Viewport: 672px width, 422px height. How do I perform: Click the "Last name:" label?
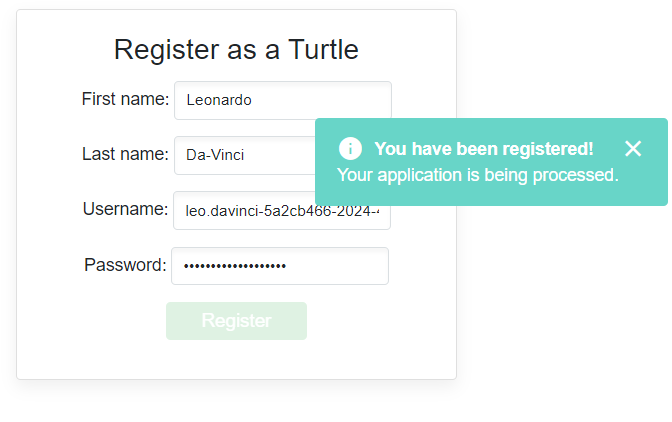pos(125,154)
